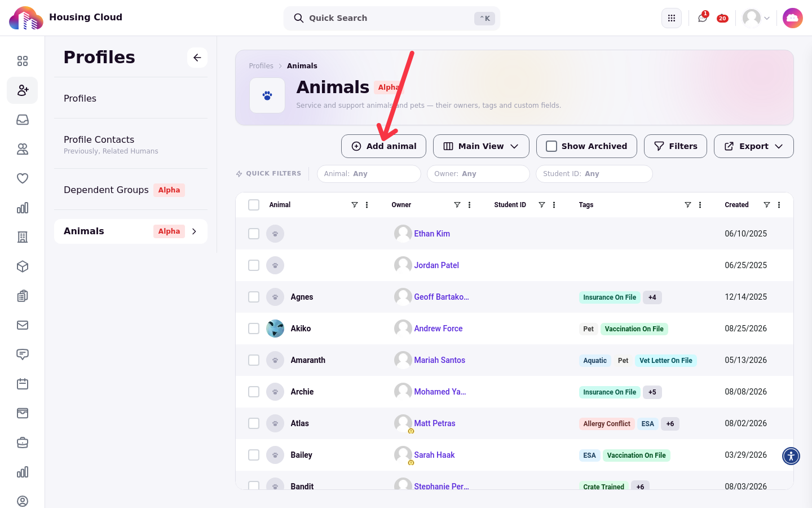
Task: Open the Animal quick filter
Action: tap(369, 174)
